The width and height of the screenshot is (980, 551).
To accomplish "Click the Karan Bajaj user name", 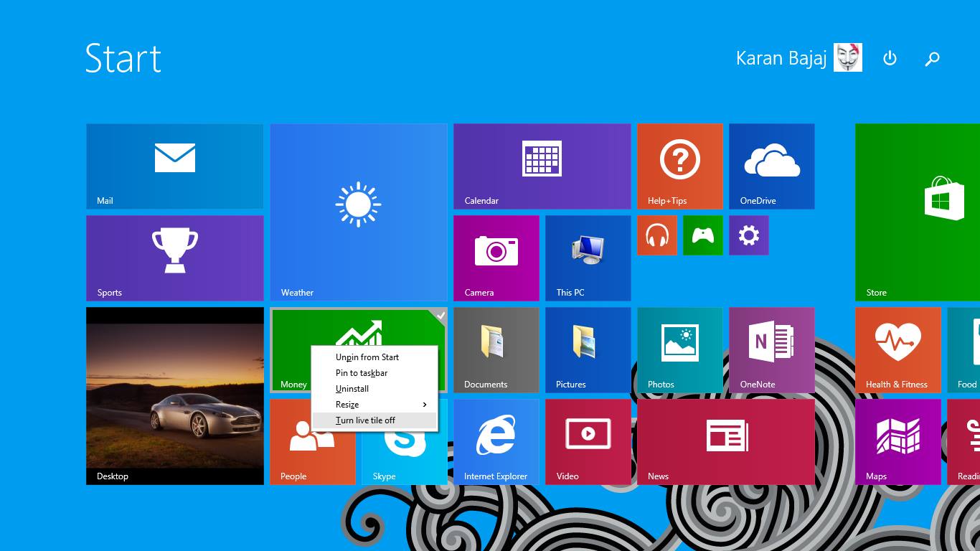I will click(781, 58).
